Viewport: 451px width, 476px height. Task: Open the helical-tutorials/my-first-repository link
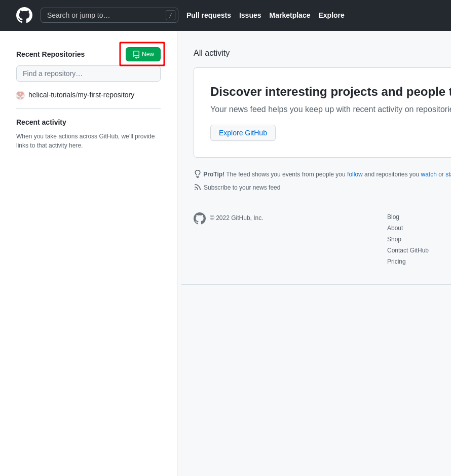click(x=81, y=95)
